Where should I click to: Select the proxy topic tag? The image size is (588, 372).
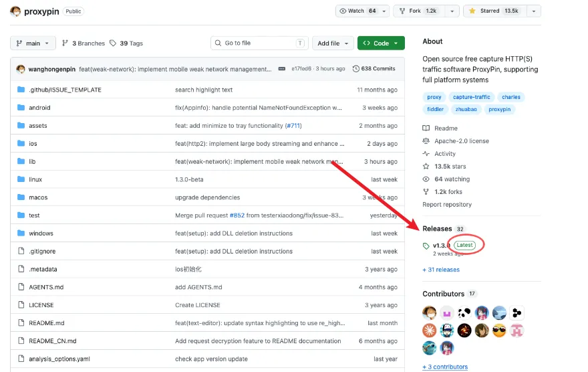(x=434, y=97)
